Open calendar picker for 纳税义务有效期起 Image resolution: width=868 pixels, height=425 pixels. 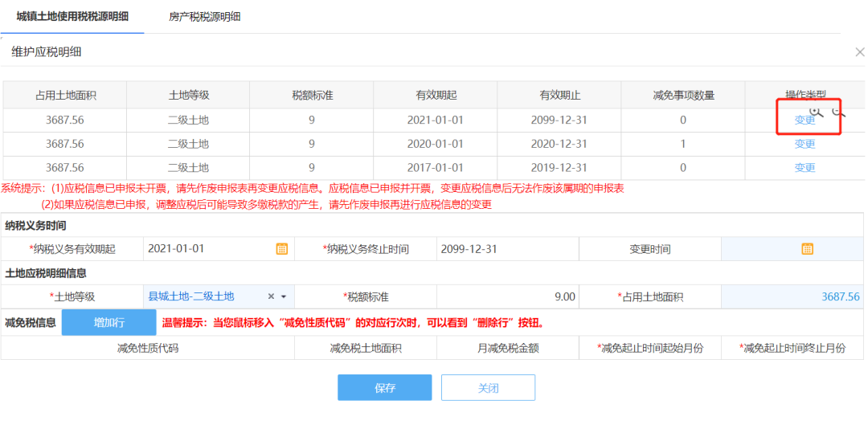pos(282,248)
